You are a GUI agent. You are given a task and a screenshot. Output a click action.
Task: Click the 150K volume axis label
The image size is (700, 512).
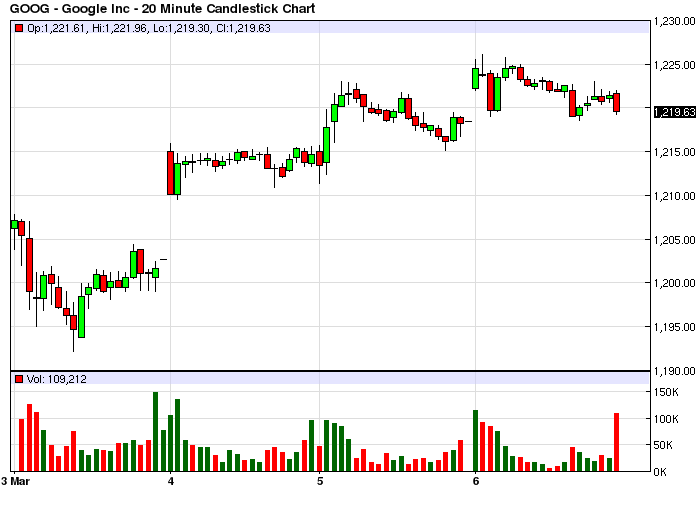(666, 392)
